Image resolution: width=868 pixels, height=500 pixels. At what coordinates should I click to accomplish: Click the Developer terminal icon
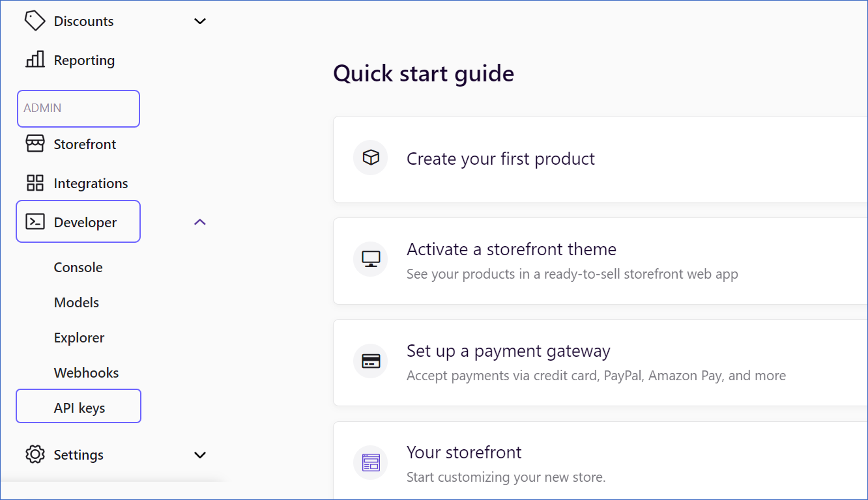click(35, 222)
